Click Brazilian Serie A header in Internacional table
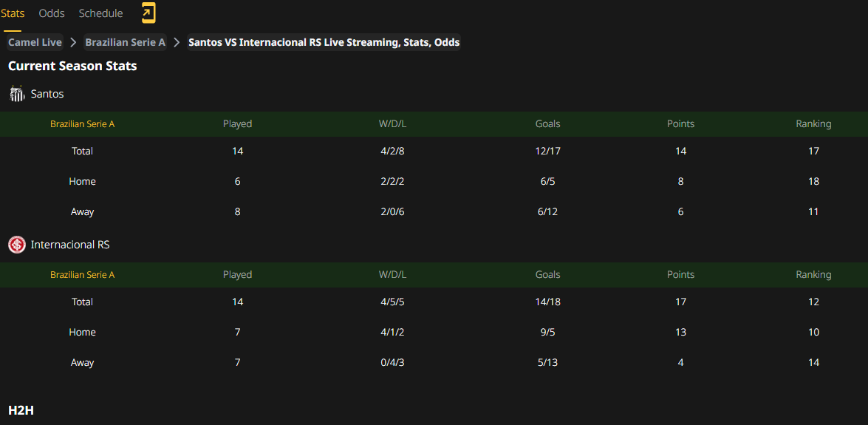The width and height of the screenshot is (868, 425). [83, 275]
